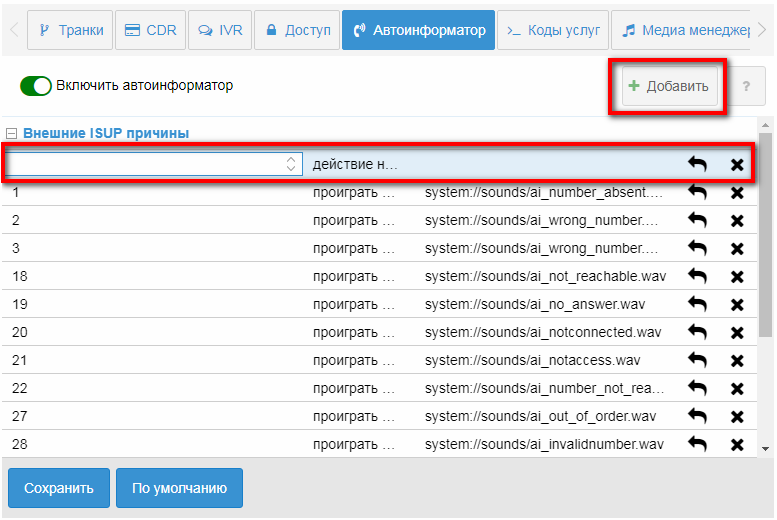Image resolution: width=777 pixels, height=520 pixels.
Task: Click the revert arrow for cause 1
Action: (x=697, y=192)
